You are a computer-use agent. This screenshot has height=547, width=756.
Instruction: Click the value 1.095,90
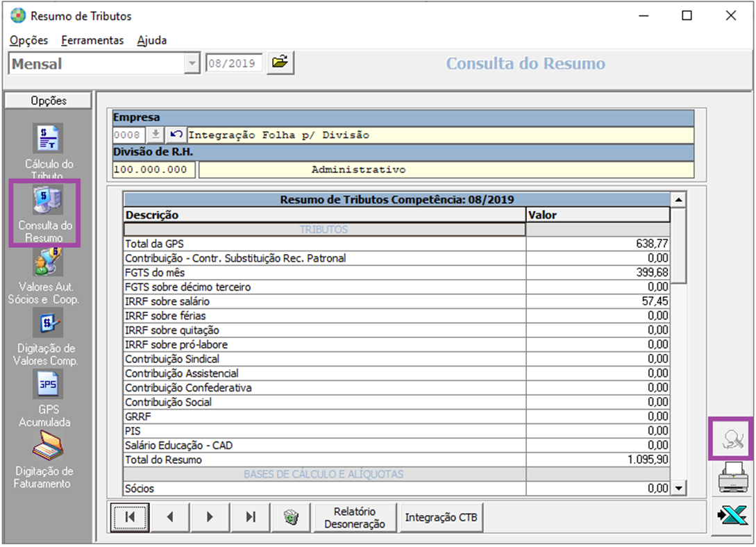[648, 460]
